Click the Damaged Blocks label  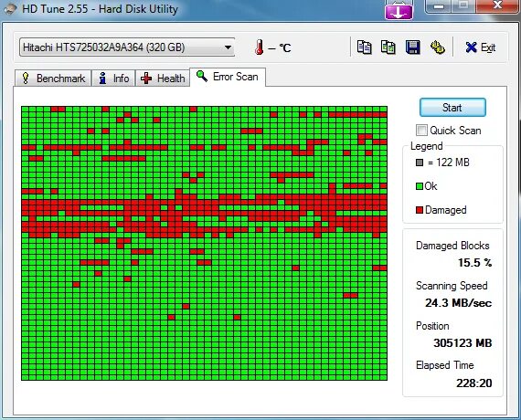(452, 246)
